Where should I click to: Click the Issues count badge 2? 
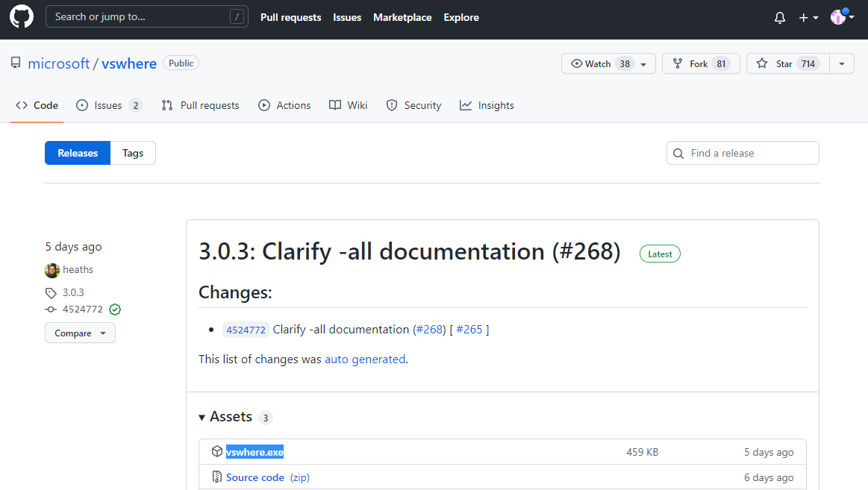pos(136,105)
